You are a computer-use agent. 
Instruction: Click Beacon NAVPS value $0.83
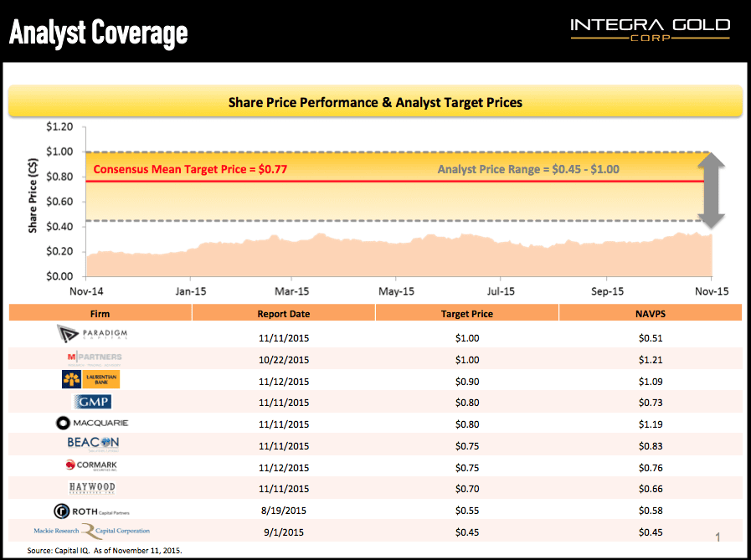tap(651, 446)
